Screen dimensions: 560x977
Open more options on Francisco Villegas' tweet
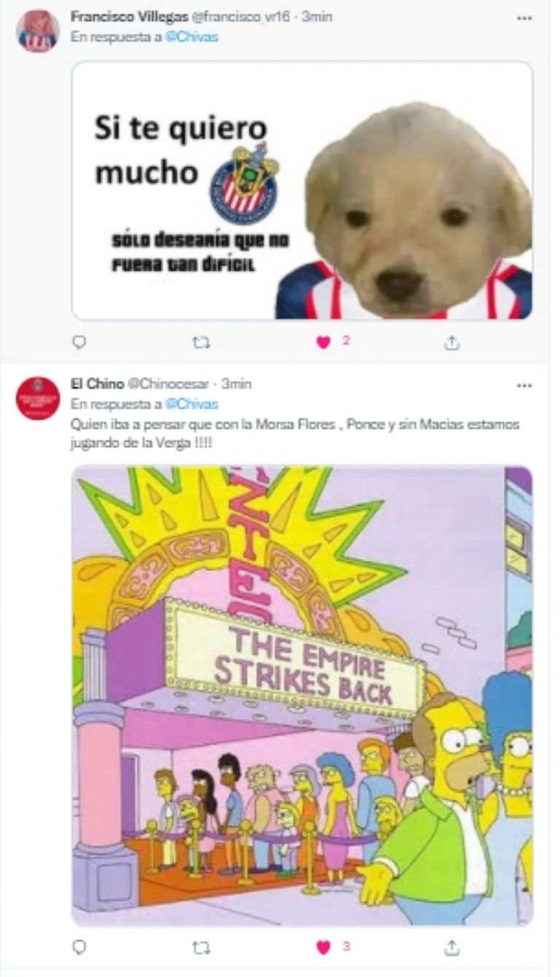pyautogui.click(x=524, y=18)
